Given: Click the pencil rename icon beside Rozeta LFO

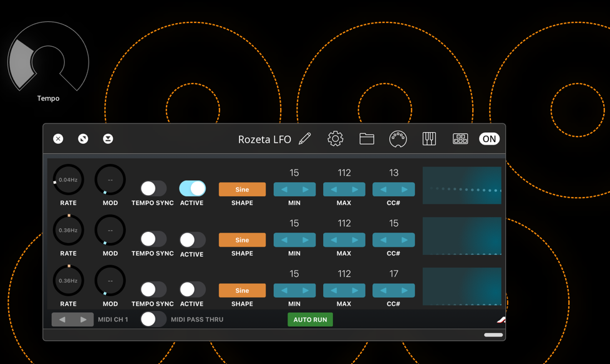Looking at the screenshot, I should [x=304, y=139].
